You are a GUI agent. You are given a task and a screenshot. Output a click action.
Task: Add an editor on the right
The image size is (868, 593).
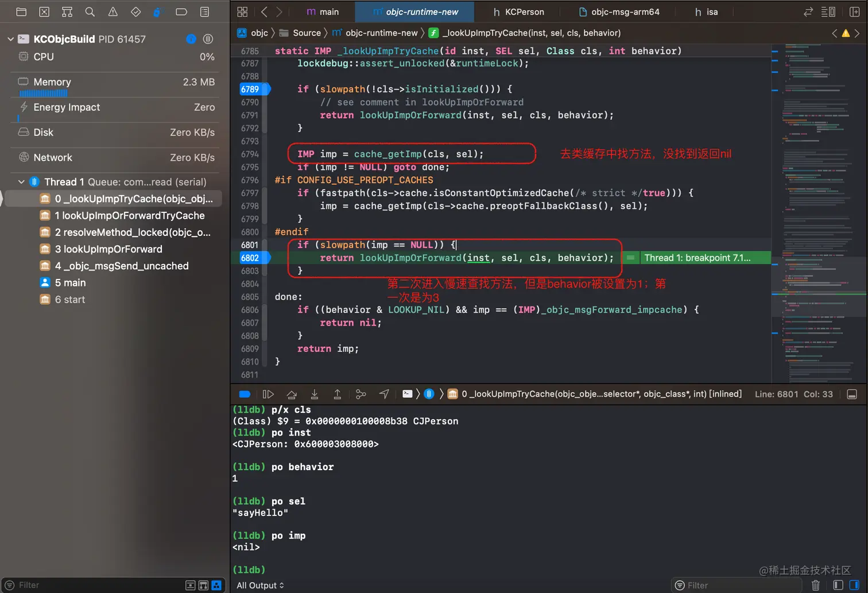[x=854, y=11]
